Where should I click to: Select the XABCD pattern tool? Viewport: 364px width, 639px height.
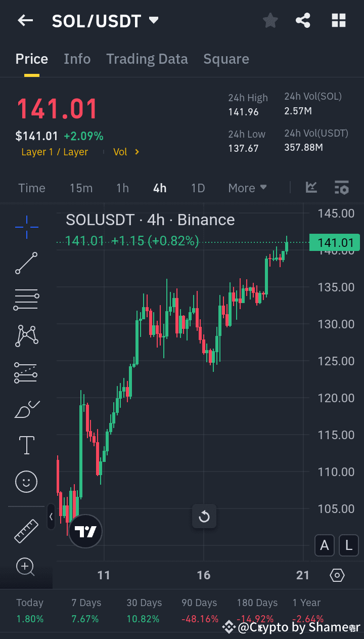tap(26, 335)
